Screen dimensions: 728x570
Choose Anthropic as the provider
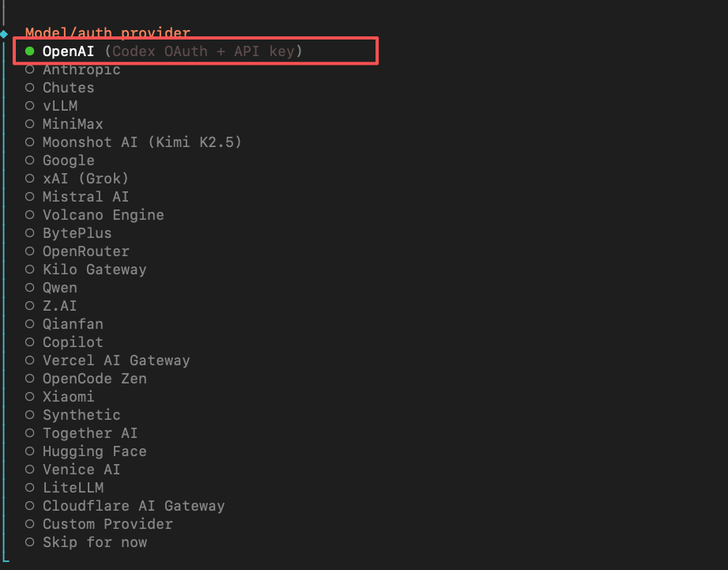81,70
